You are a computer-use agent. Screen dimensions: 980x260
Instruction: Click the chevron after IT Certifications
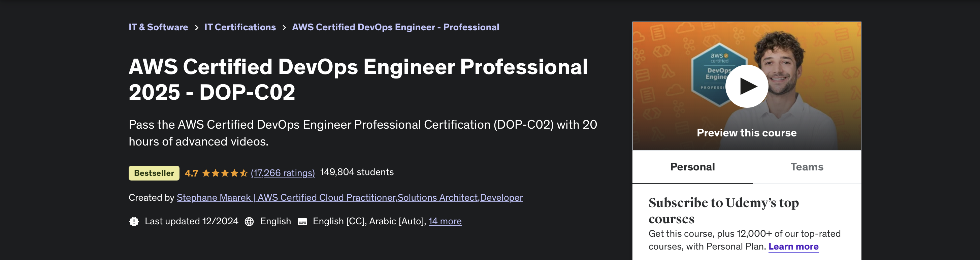coord(284,28)
